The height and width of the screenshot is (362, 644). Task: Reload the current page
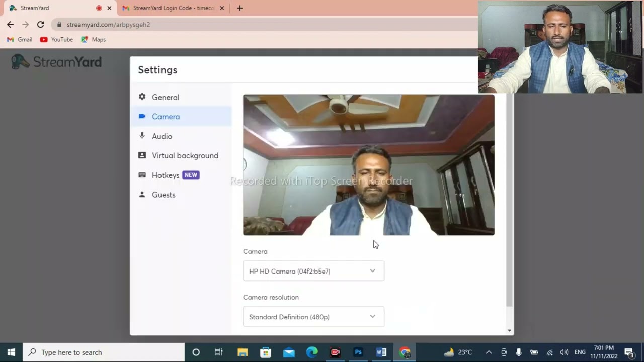click(x=40, y=25)
